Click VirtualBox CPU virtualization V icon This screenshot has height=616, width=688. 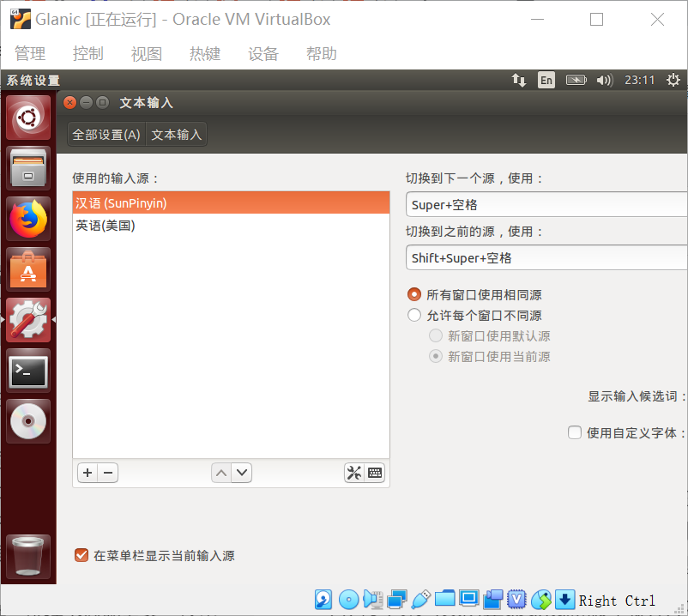pyautogui.click(x=517, y=600)
